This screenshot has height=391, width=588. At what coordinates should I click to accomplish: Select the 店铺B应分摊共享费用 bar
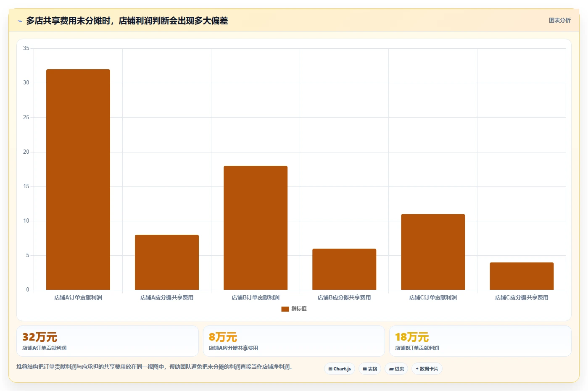344,269
